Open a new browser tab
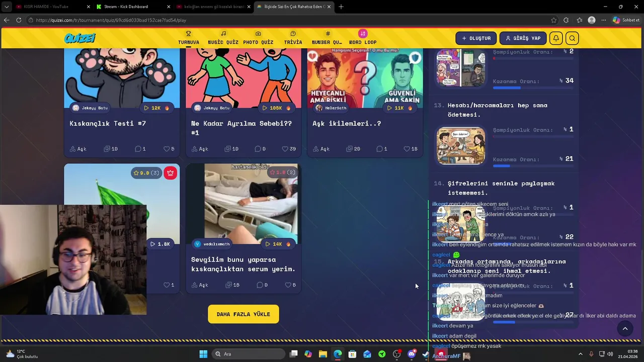 341,7
